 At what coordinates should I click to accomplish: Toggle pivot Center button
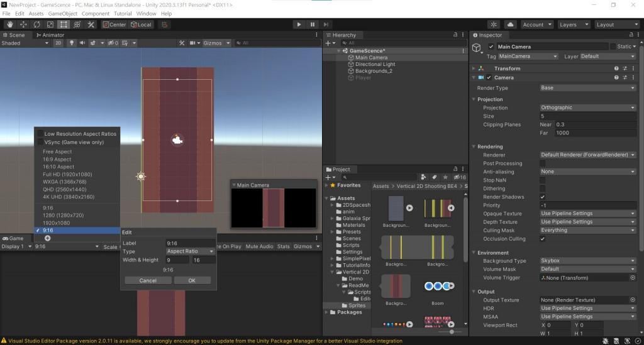pos(114,25)
